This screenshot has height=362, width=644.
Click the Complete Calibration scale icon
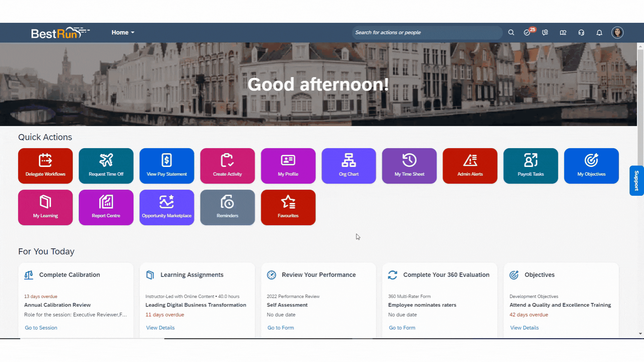tap(29, 275)
